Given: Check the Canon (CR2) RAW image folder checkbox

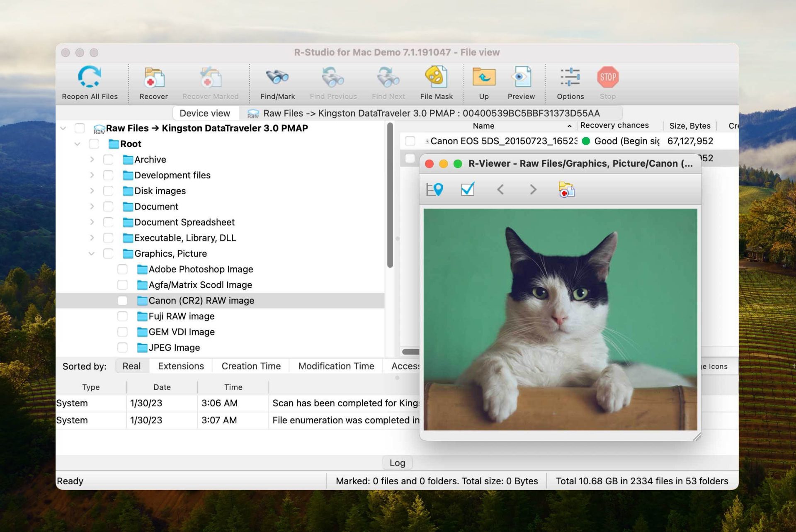Looking at the screenshot, I should 122,300.
